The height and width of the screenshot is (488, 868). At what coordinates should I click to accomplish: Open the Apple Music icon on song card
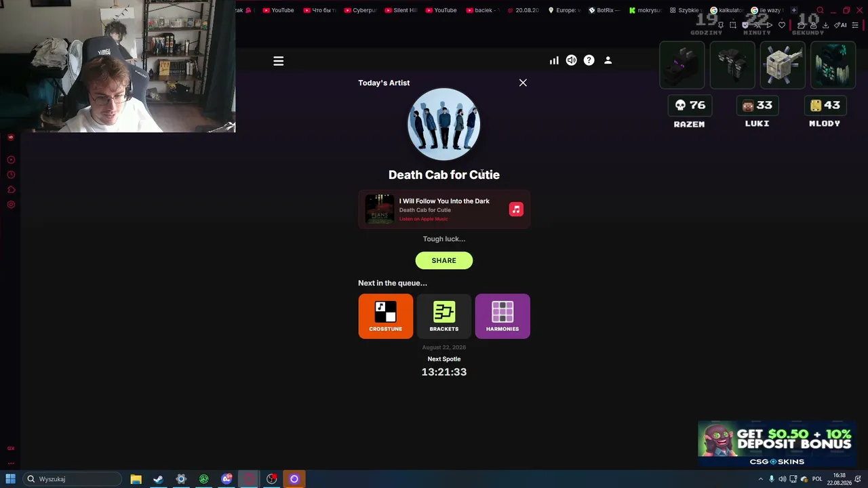coord(516,209)
